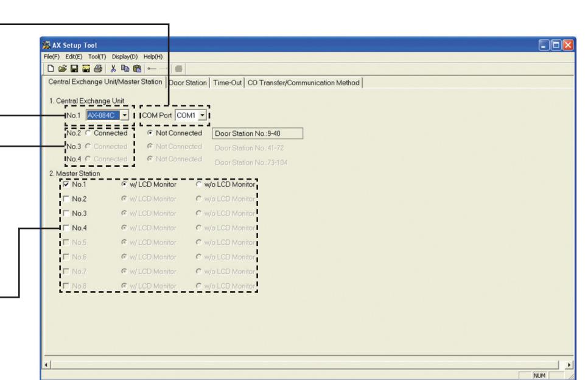588x380 pixels.
Task: Check Master Station No.5 checkbox
Action: click(66, 242)
